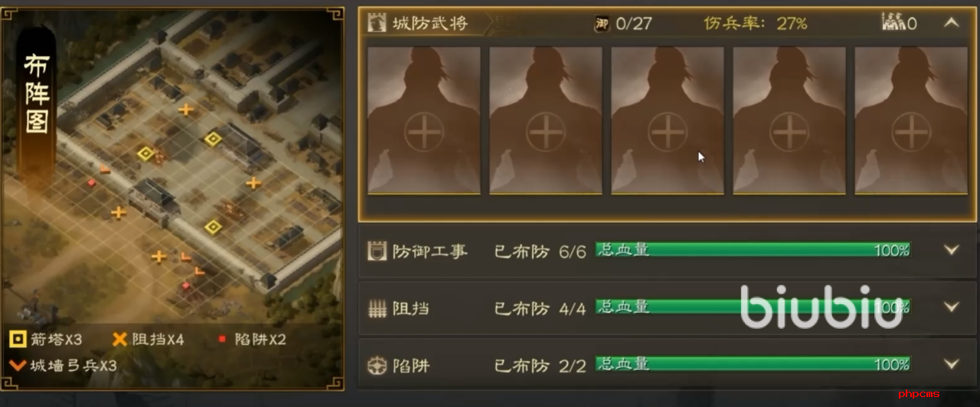The height and width of the screenshot is (407, 980).
Task: Click the 陷阱 trap icon
Action: point(377,365)
